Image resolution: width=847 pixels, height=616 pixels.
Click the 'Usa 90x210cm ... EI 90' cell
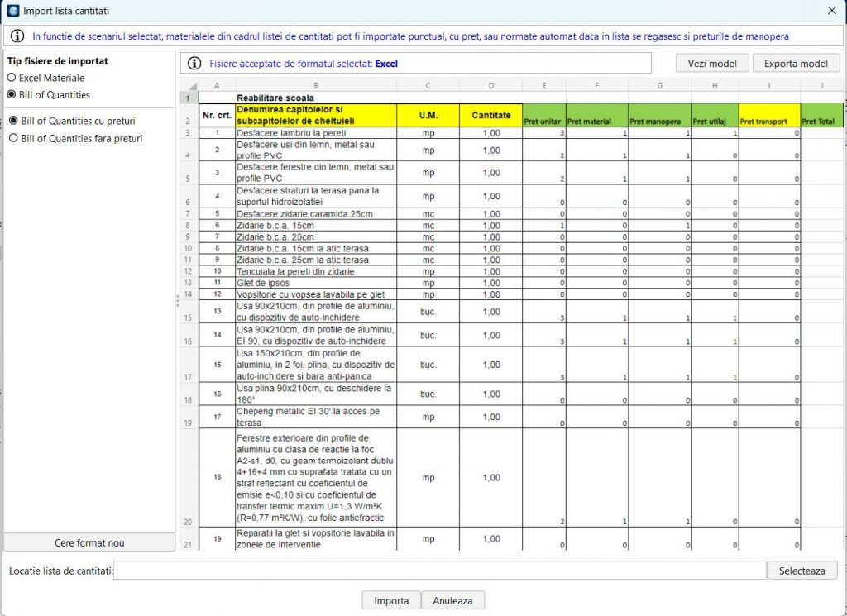coord(316,335)
